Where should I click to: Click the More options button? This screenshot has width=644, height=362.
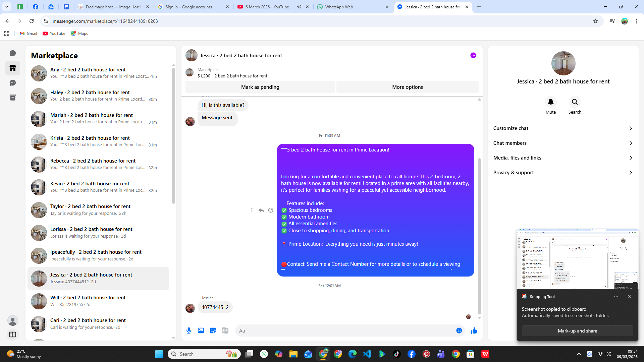[x=407, y=87]
